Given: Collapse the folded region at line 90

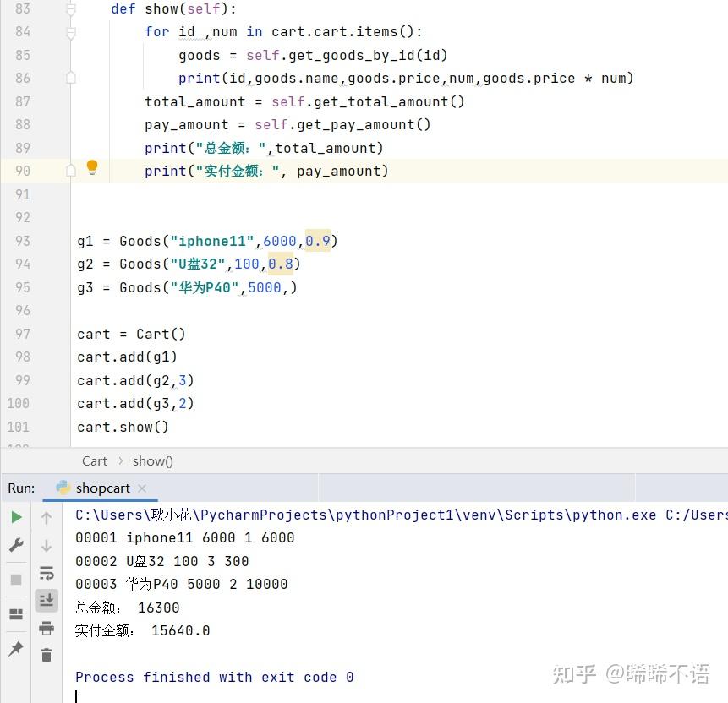Looking at the screenshot, I should point(71,170).
